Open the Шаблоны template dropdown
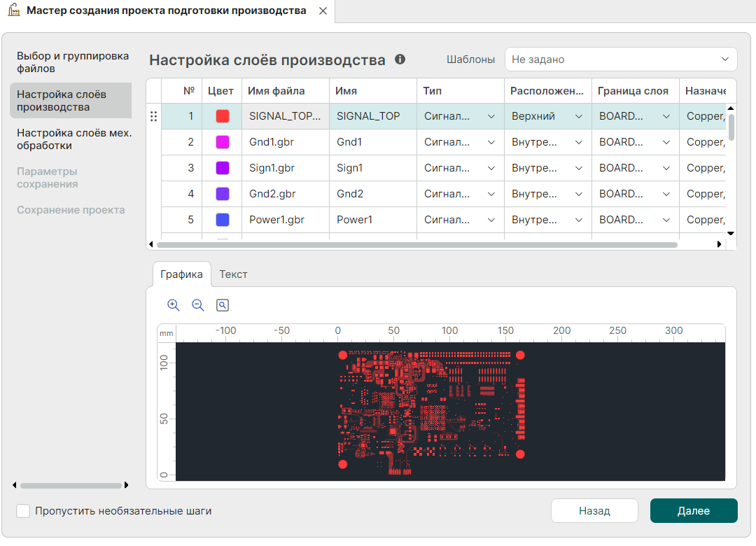This screenshot has height=546, width=756. coord(620,59)
